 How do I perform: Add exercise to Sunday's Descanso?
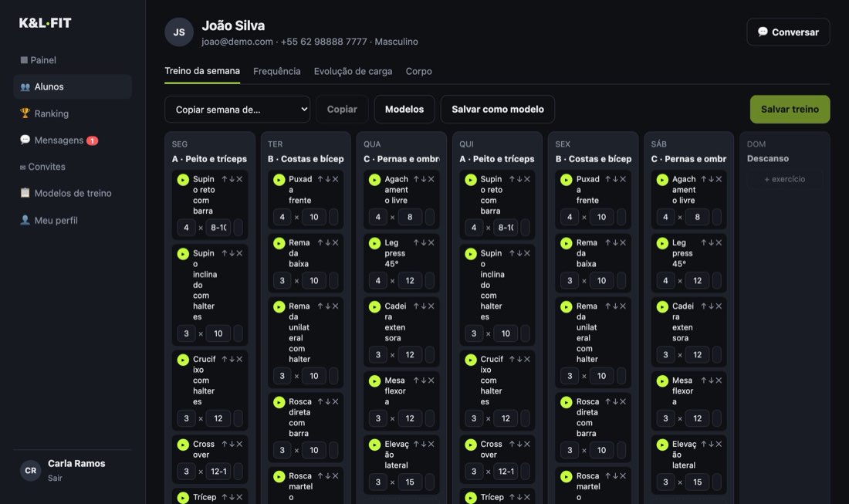pos(785,179)
